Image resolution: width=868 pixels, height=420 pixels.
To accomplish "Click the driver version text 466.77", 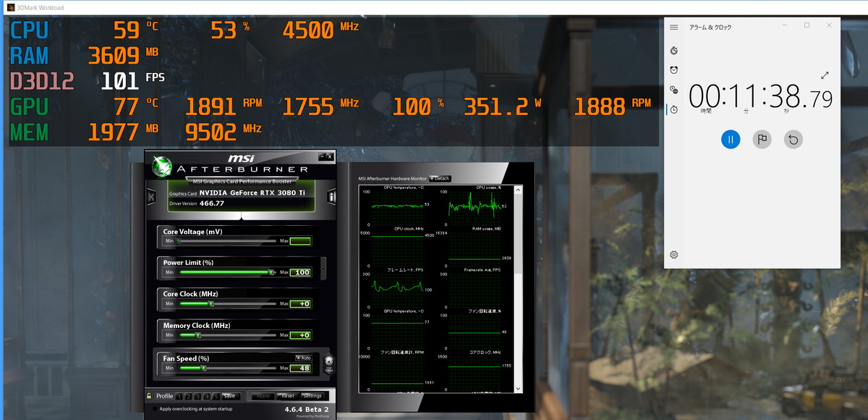I will pos(211,204).
